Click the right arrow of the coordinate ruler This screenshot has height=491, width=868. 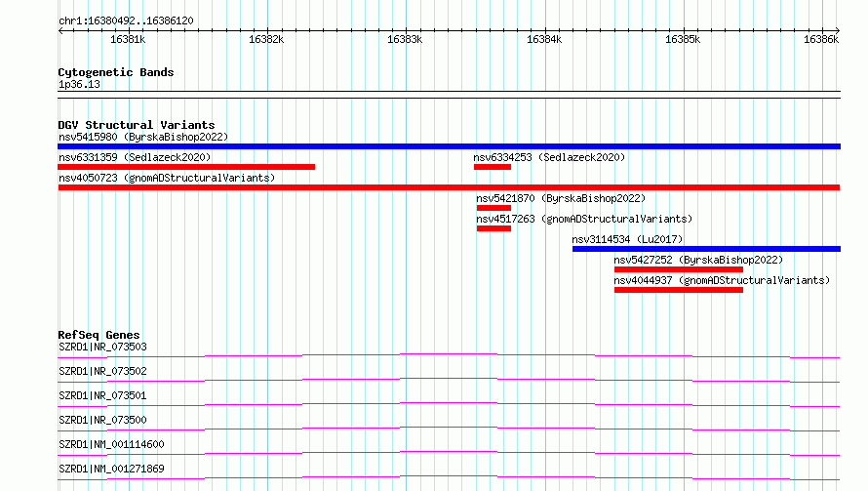[x=838, y=30]
